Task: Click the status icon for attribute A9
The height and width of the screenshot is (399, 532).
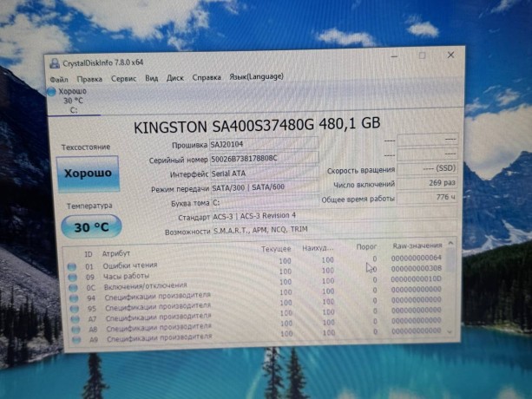Action: tap(76, 339)
